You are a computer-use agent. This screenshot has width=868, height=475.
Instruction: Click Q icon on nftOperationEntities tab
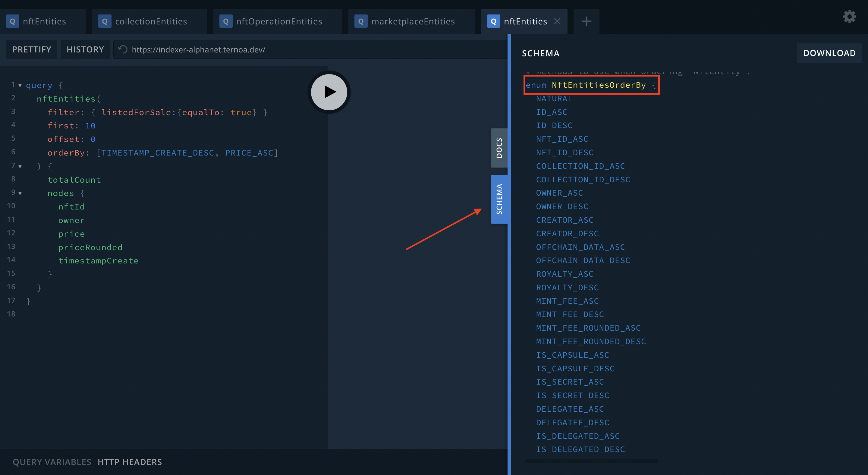(226, 22)
